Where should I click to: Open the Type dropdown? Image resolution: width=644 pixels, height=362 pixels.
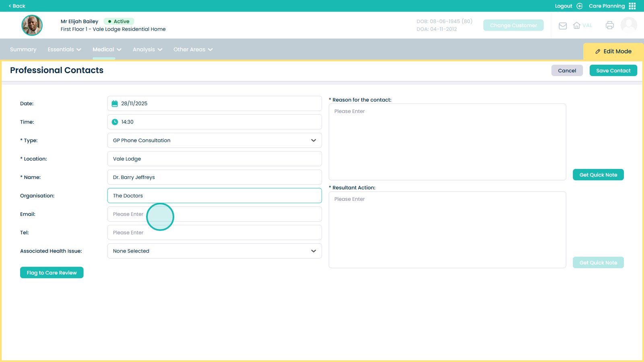214,140
